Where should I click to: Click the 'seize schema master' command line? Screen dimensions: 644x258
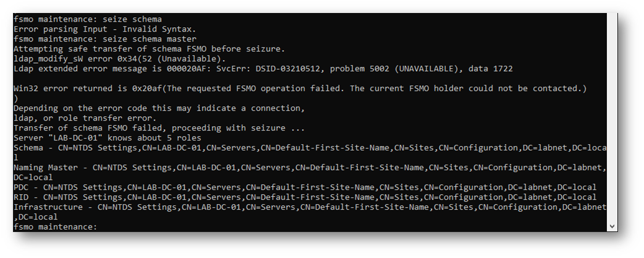click(105, 39)
